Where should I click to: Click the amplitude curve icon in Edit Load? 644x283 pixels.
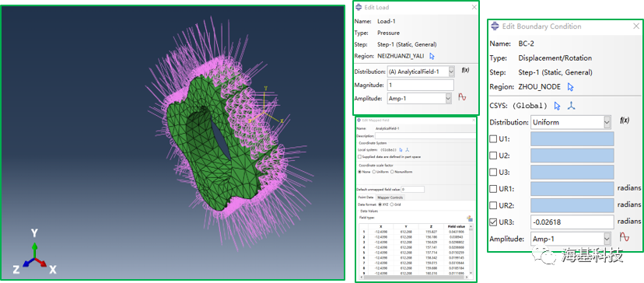point(463,97)
